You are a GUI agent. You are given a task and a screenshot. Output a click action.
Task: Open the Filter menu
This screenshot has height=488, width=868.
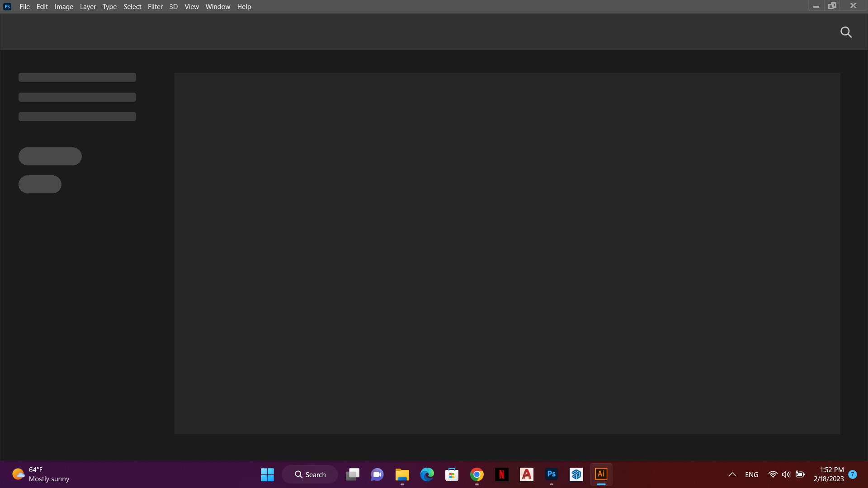(155, 7)
